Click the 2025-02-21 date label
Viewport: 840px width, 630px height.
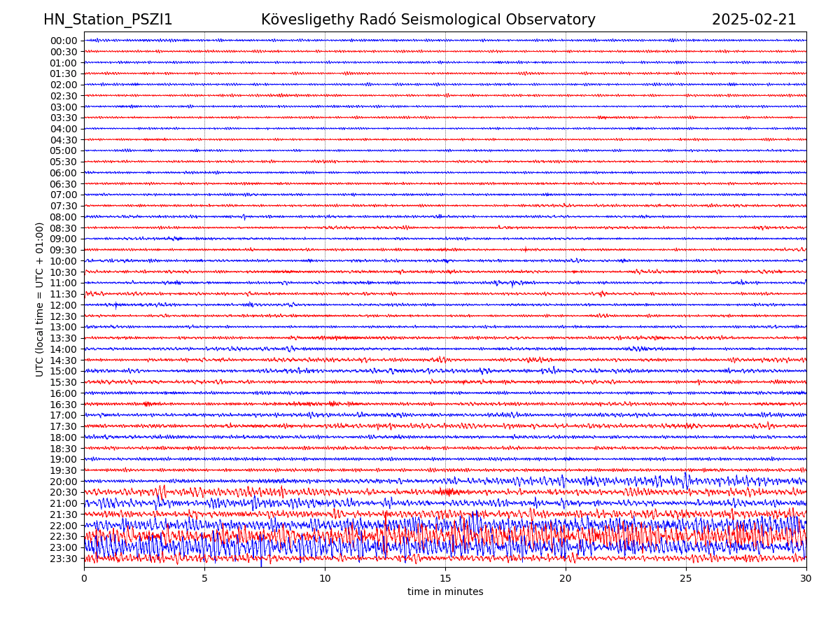click(x=753, y=20)
